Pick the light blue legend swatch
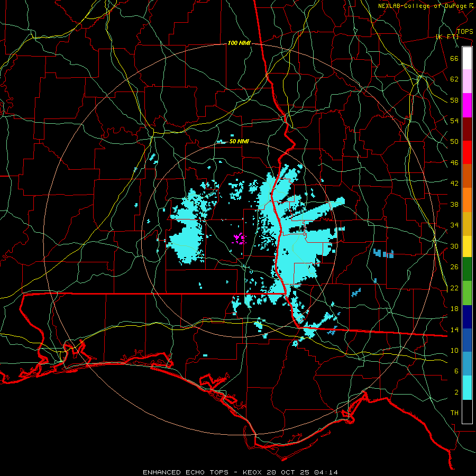The width and height of the screenshot is (476, 476). coord(467,364)
